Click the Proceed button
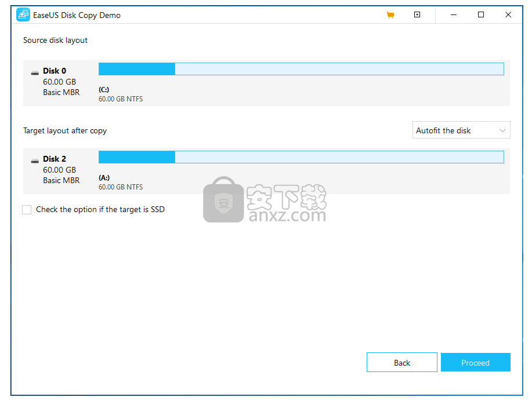The height and width of the screenshot is (401, 532). coord(475,362)
